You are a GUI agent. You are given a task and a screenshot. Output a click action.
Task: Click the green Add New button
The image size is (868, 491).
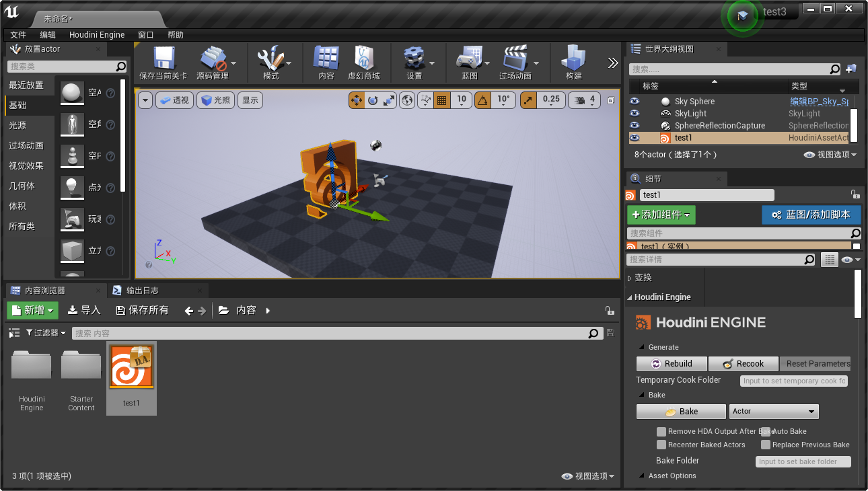33,310
